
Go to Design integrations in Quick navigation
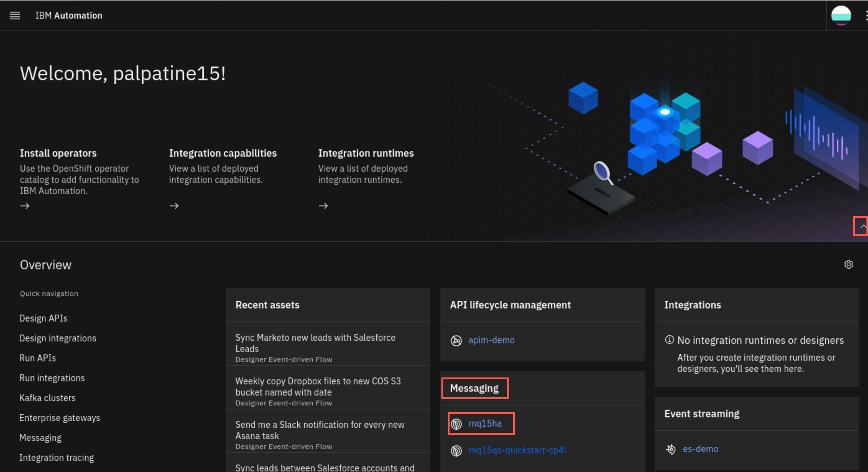pyautogui.click(x=58, y=338)
